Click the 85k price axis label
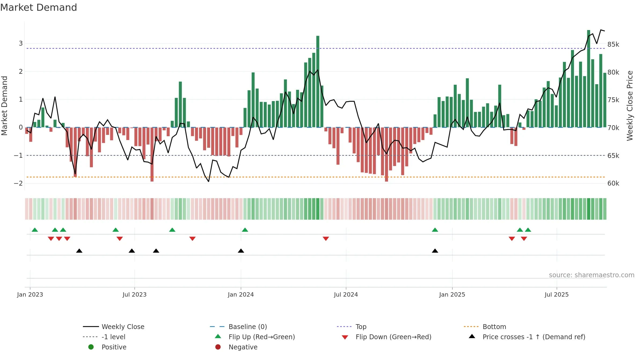The height and width of the screenshot is (362, 644). click(613, 45)
